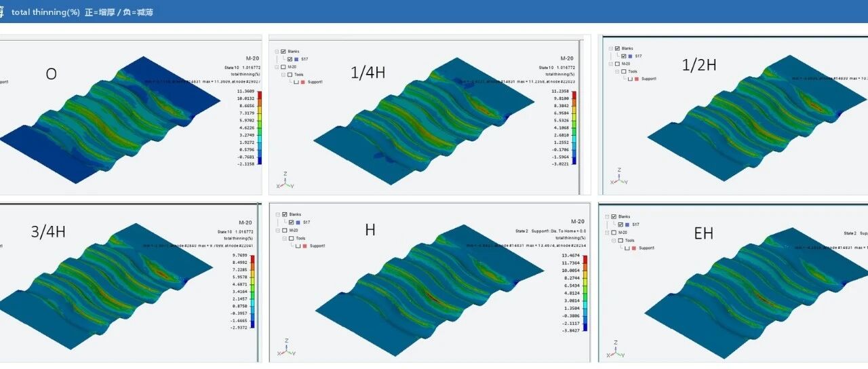The image size is (868, 369).
Task: Collapse Blanks tree node in 1/2H panel
Action: pyautogui.click(x=611, y=49)
